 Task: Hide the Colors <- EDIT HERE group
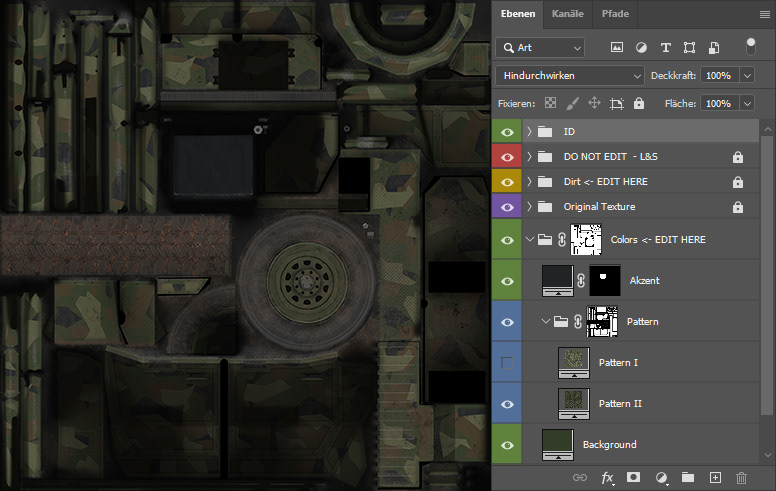[507, 240]
